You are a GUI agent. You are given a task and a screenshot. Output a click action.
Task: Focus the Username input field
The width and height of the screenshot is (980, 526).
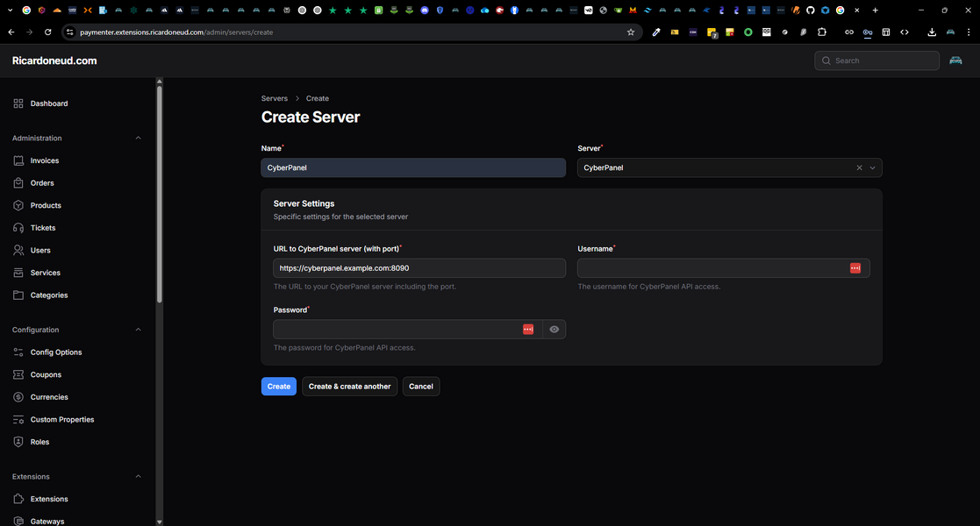(x=723, y=268)
